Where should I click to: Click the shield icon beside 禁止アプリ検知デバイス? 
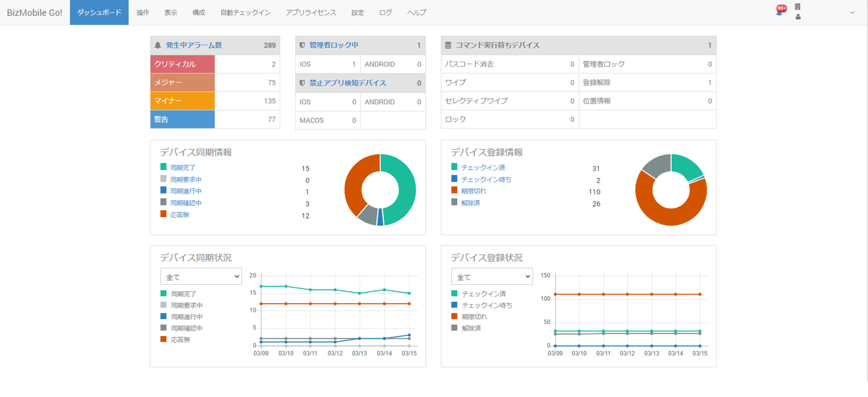coord(302,83)
